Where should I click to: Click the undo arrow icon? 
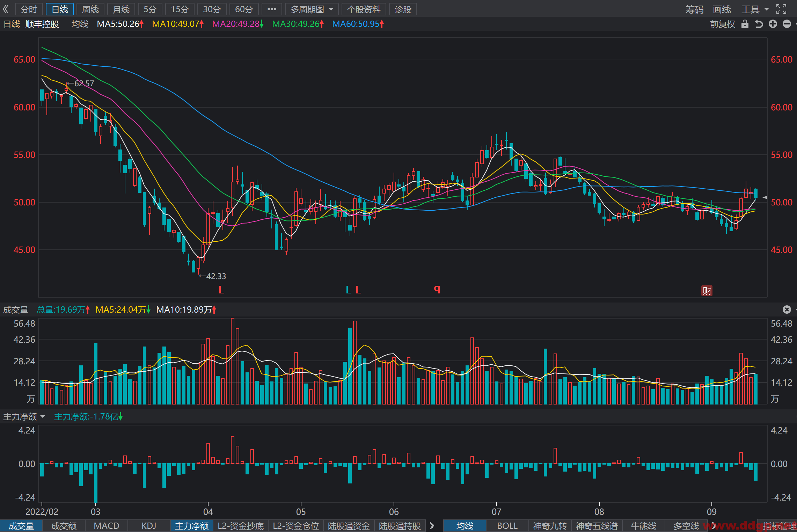pyautogui.click(x=759, y=24)
